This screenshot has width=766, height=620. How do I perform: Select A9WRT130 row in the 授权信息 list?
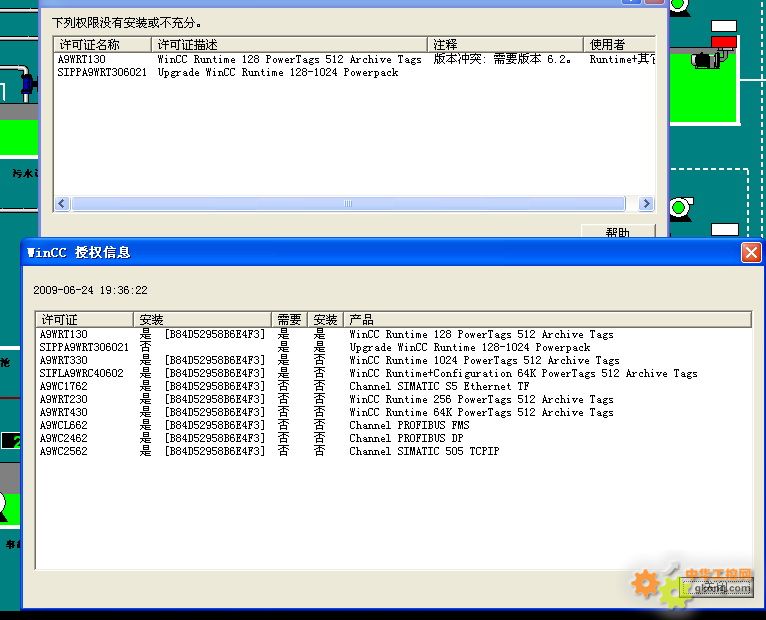393,334
